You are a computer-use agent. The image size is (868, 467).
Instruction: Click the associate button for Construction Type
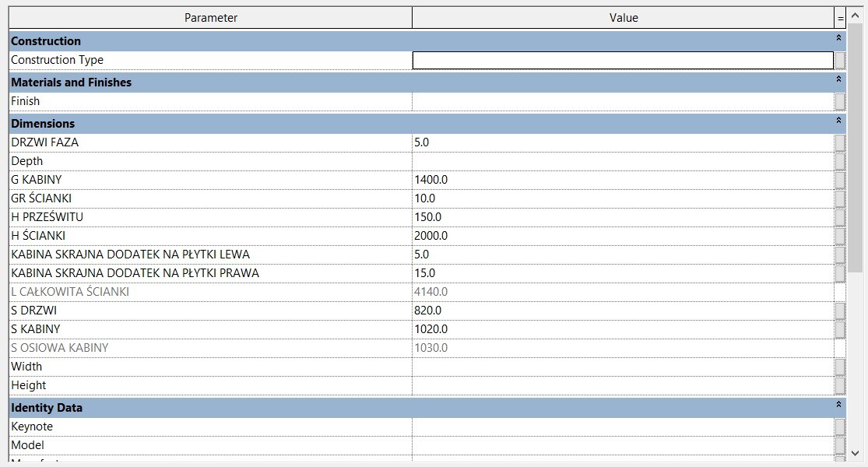[x=840, y=60]
